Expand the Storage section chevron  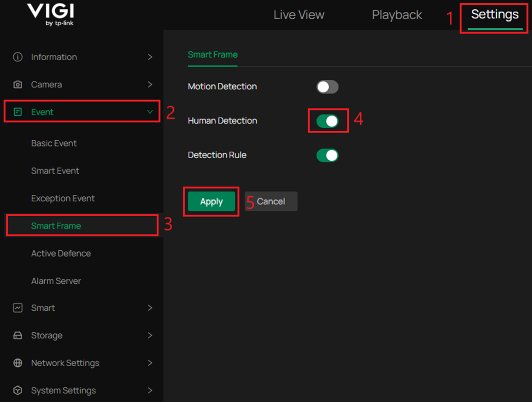coord(150,335)
